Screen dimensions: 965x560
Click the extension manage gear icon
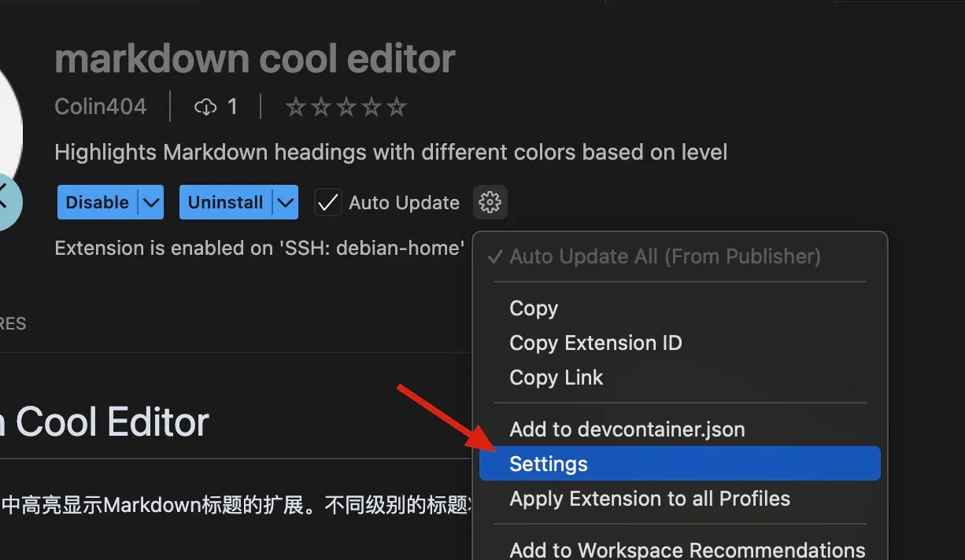coord(490,203)
